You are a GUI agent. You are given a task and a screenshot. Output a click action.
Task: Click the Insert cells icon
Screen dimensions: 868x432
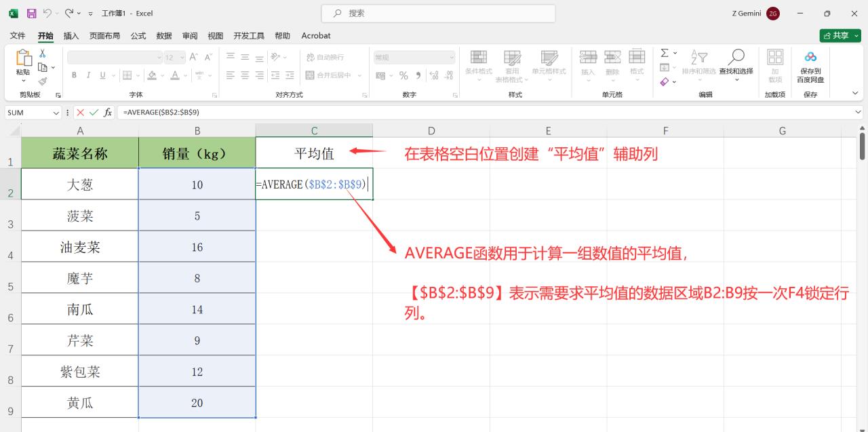[x=588, y=57]
